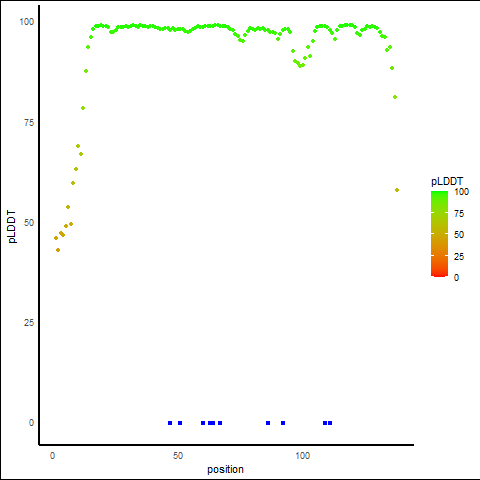Click the legend label 25 beside color bar
Screen dimensions: 480x480
(459, 256)
